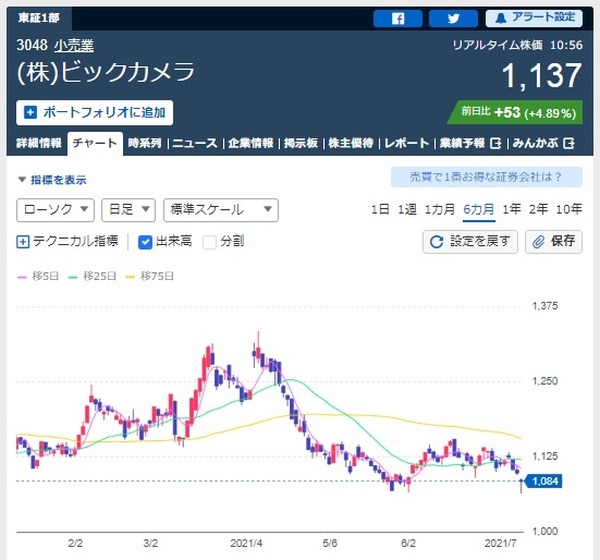Click the external-link icon next to 業績予報
The image size is (600, 560).
[x=496, y=144]
